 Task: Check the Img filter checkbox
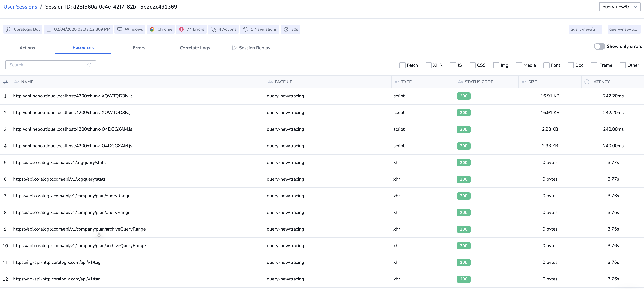point(496,65)
